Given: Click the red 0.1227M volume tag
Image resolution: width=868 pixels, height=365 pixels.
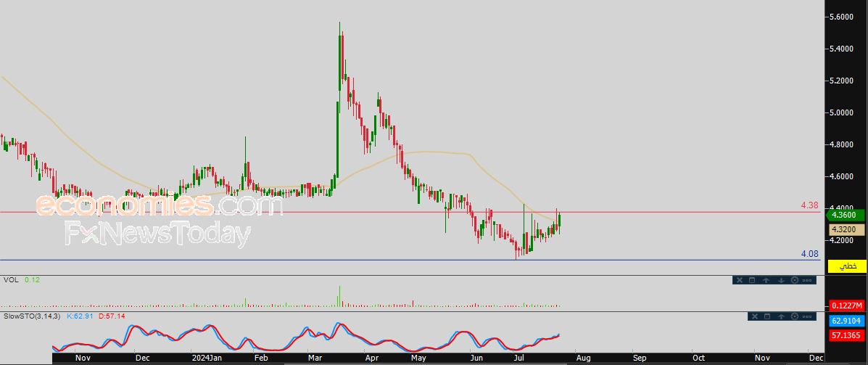Looking at the screenshot, I should 846,305.
